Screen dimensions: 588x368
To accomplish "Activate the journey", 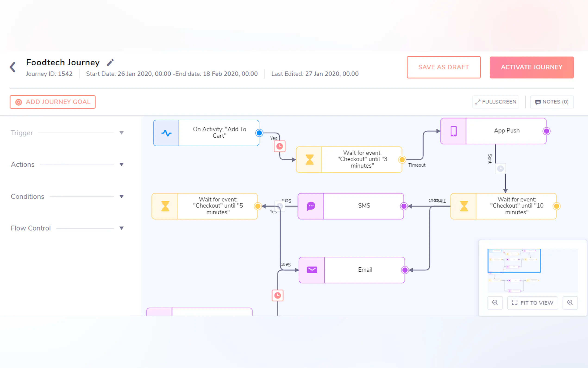I will [531, 67].
